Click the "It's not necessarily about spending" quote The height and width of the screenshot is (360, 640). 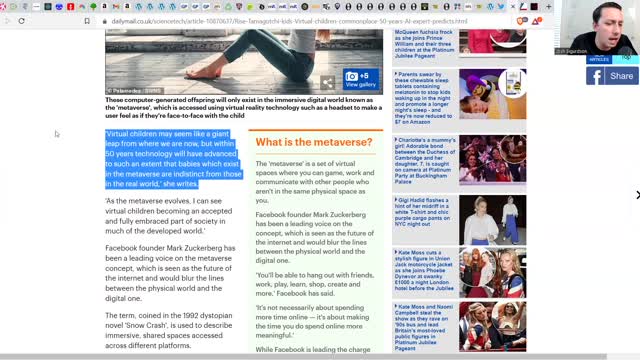[x=313, y=321]
